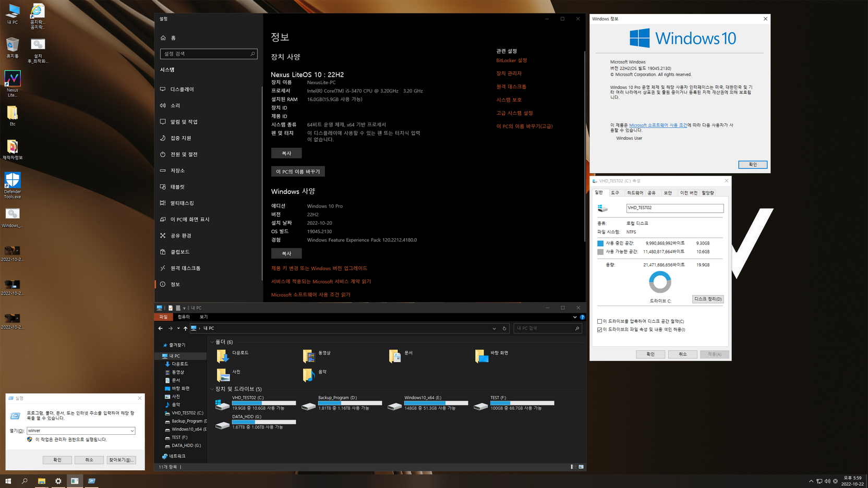868x488 pixels.
Task: Open the 보기 ribbon tab
Action: pos(203,317)
